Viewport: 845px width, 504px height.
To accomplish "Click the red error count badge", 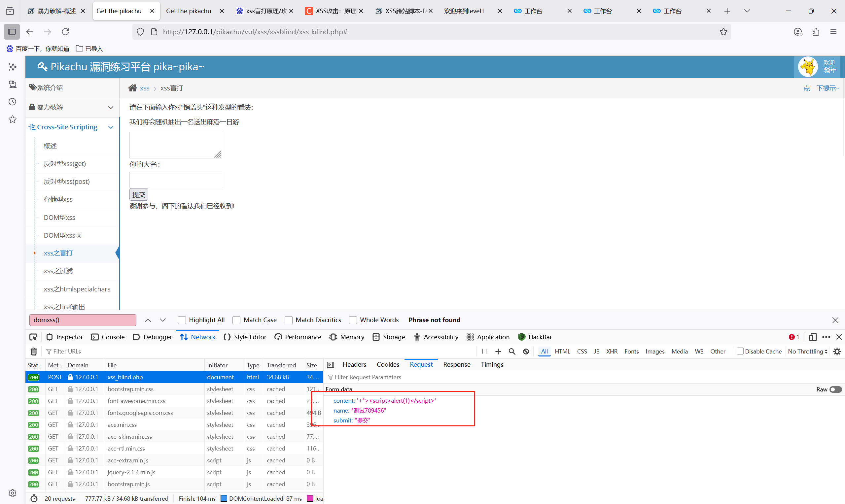I will (794, 337).
